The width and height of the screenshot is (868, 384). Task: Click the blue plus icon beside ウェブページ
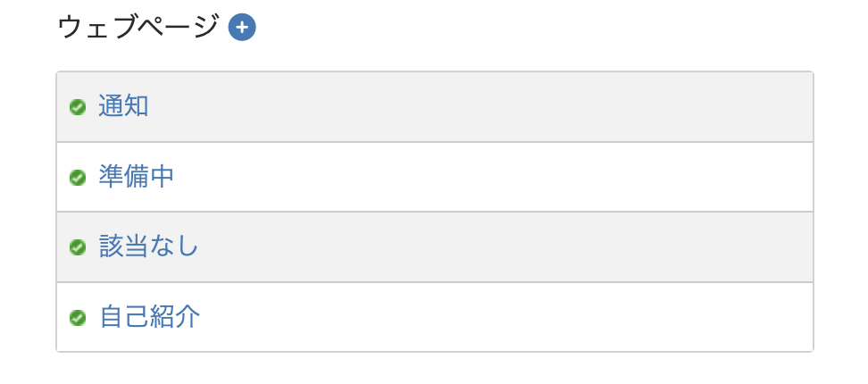(242, 28)
